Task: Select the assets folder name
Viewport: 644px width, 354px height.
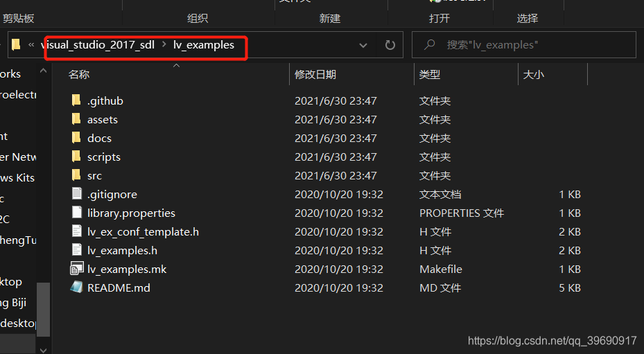Action: click(x=103, y=120)
